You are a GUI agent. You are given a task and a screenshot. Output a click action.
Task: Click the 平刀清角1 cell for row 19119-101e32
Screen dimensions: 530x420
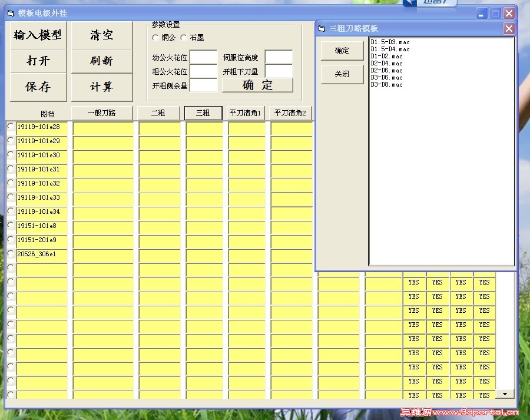pyautogui.click(x=247, y=186)
